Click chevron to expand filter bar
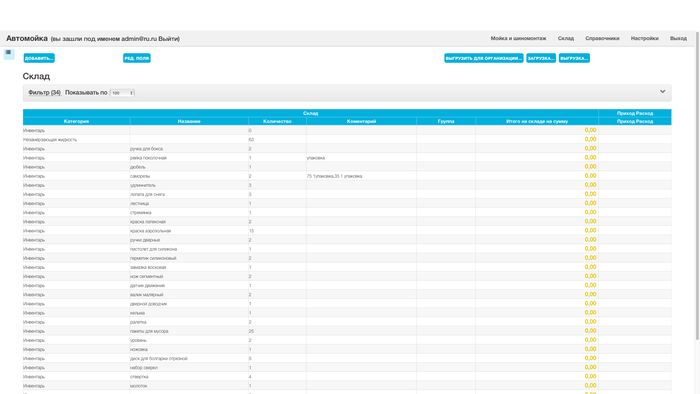 point(662,91)
